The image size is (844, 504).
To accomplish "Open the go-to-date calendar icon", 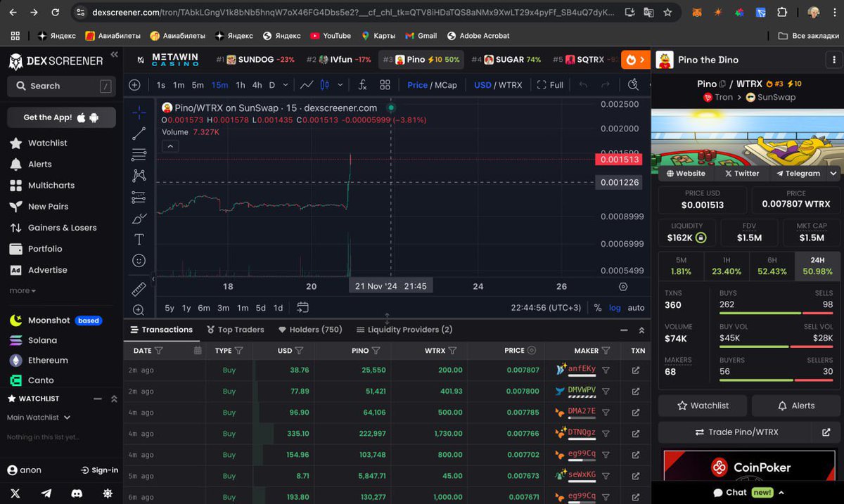I will [x=303, y=307].
